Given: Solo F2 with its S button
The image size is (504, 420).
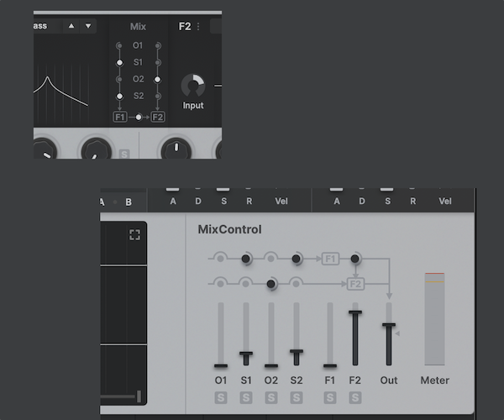Looking at the screenshot, I should [x=355, y=398].
